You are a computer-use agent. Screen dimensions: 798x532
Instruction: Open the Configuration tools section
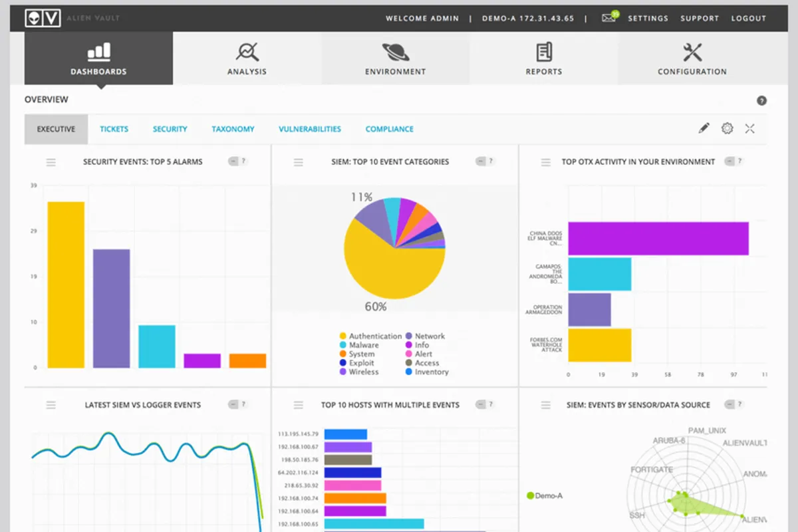click(692, 59)
